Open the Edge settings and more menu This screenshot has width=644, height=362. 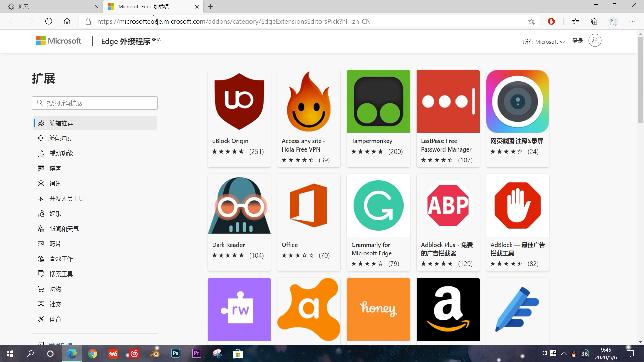[x=632, y=21]
